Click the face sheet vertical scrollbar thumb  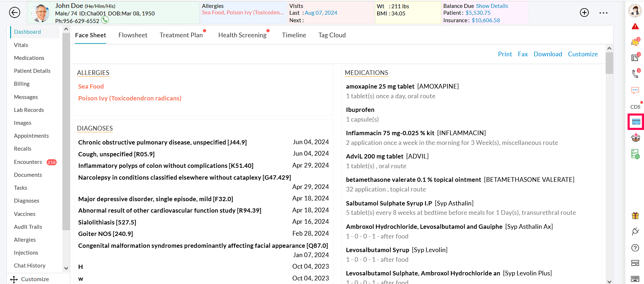click(609, 63)
